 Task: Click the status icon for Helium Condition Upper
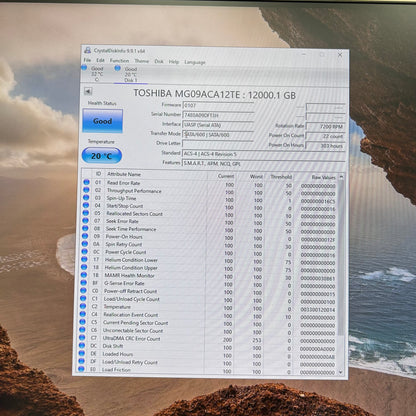84,267
